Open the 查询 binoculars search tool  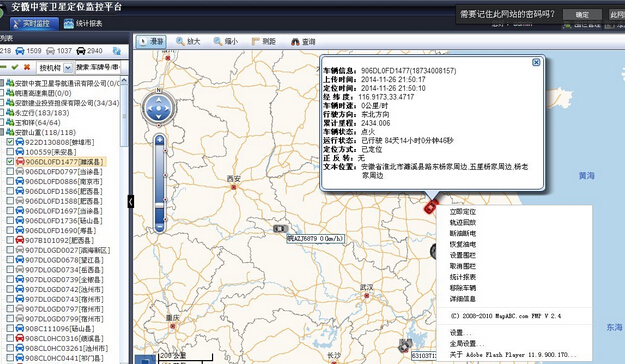[x=303, y=41]
